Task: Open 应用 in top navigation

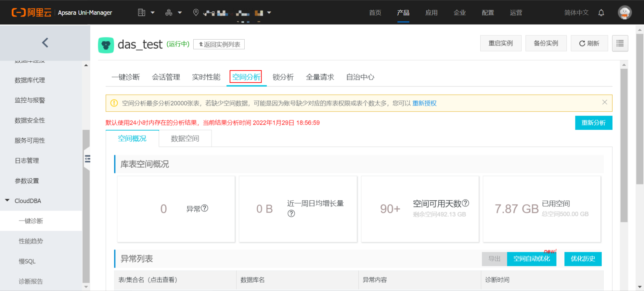Action: point(431,13)
